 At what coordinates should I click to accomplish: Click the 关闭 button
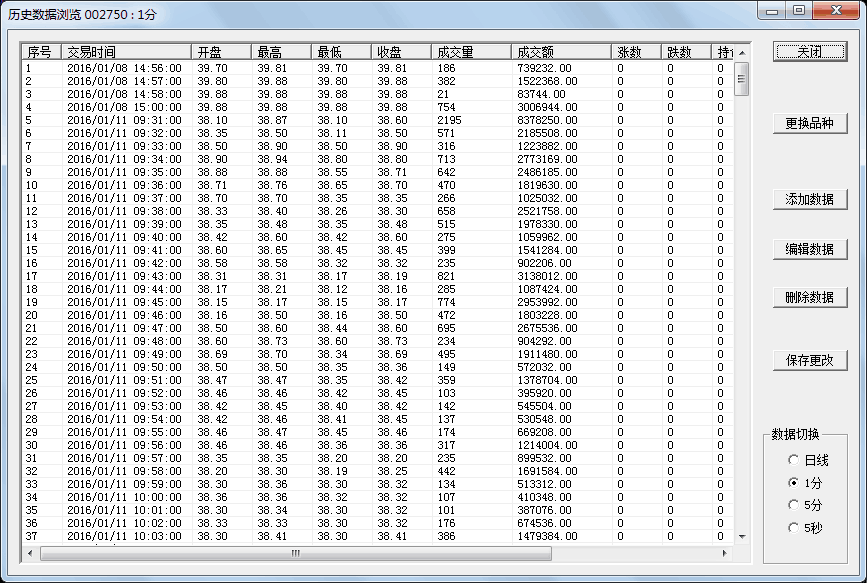809,51
